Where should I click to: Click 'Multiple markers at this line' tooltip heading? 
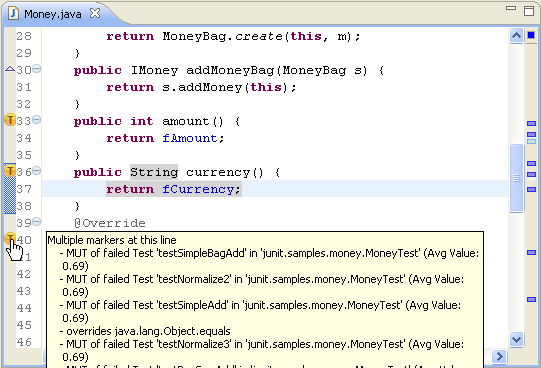tap(112, 240)
